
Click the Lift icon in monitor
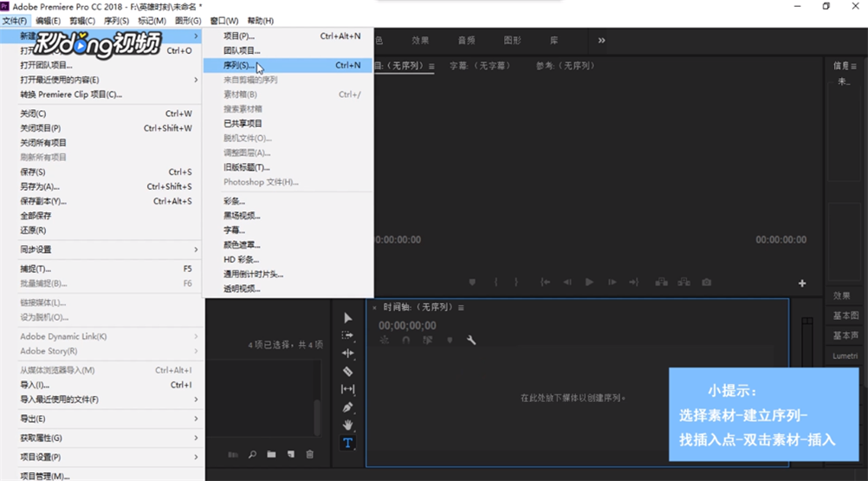tap(662, 283)
